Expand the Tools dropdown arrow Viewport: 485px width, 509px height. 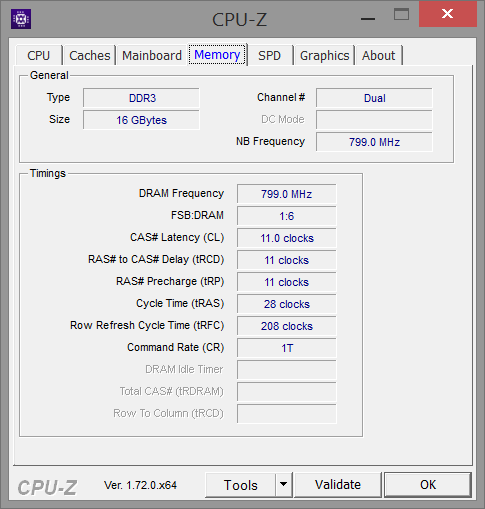point(284,485)
